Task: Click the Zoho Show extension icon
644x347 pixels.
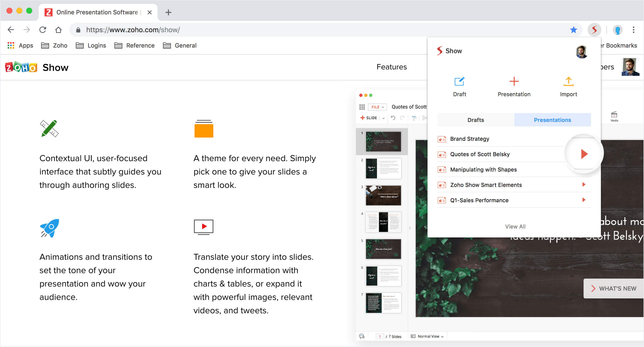Action: point(594,30)
